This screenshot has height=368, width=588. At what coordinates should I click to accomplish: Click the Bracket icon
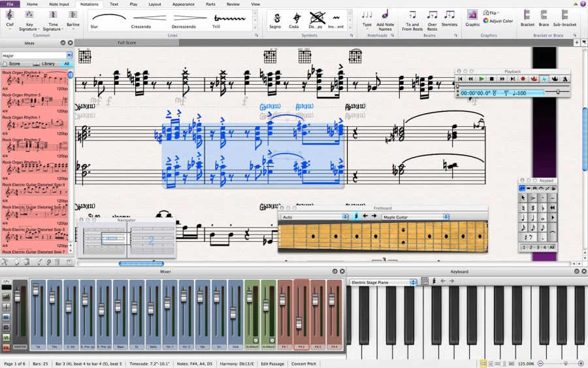click(x=527, y=16)
